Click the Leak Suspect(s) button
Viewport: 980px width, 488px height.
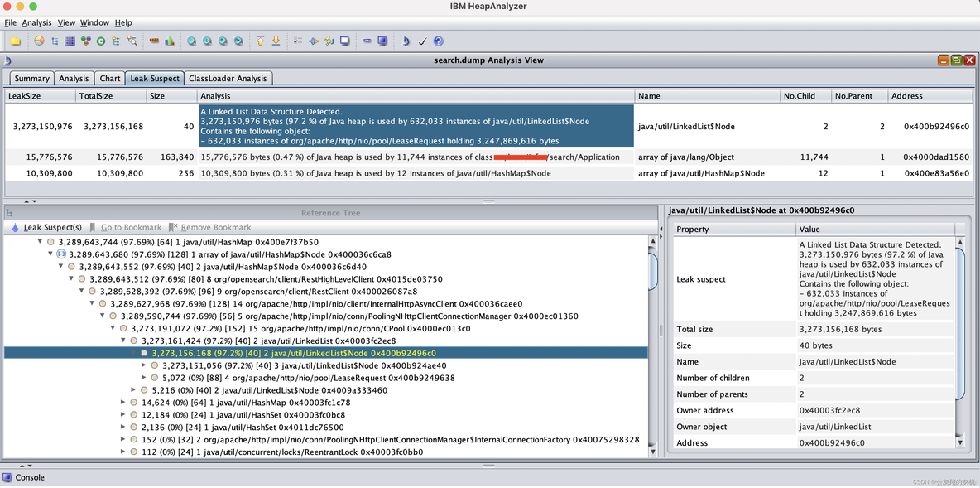point(47,227)
